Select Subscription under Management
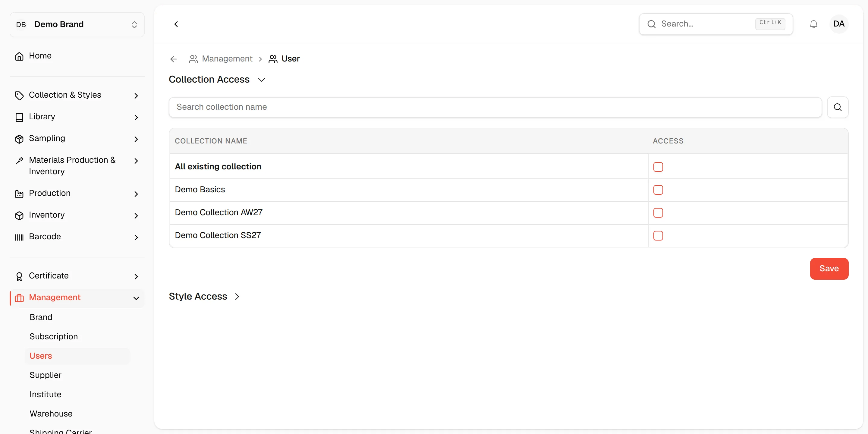The height and width of the screenshot is (434, 868). click(54, 336)
